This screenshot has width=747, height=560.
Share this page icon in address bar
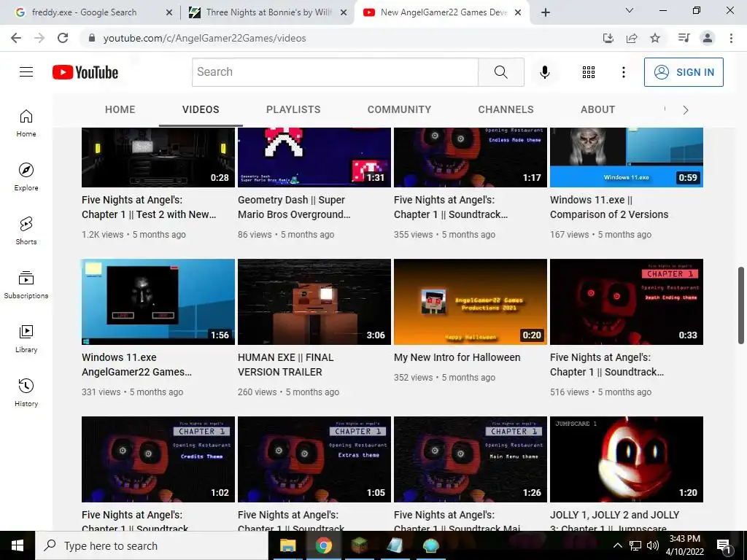[x=632, y=38]
